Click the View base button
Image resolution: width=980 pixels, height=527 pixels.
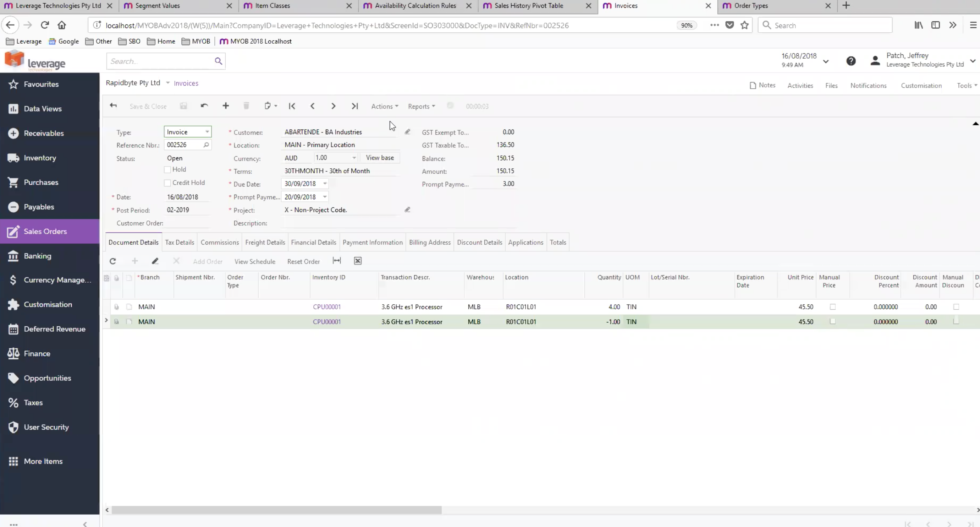pyautogui.click(x=379, y=157)
